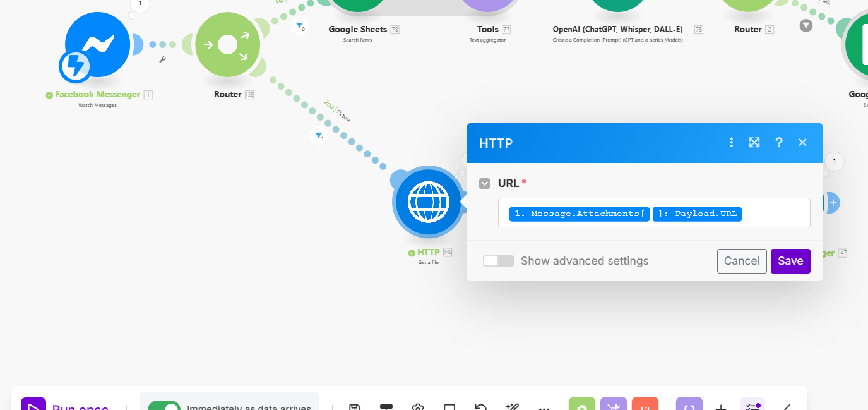This screenshot has width=868, height=410.
Task: Close the HTTP dialog
Action: pyautogui.click(x=802, y=143)
